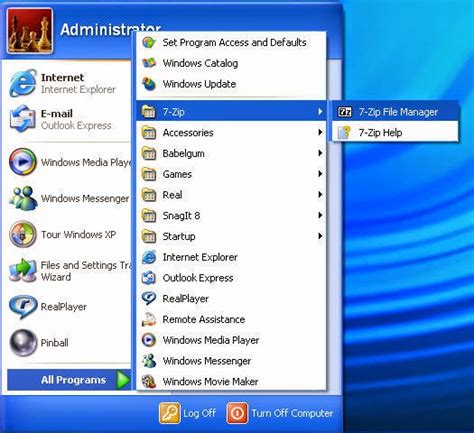The height and width of the screenshot is (433, 474).
Task: Click the 7-Zip folder icon
Action: [x=149, y=112]
